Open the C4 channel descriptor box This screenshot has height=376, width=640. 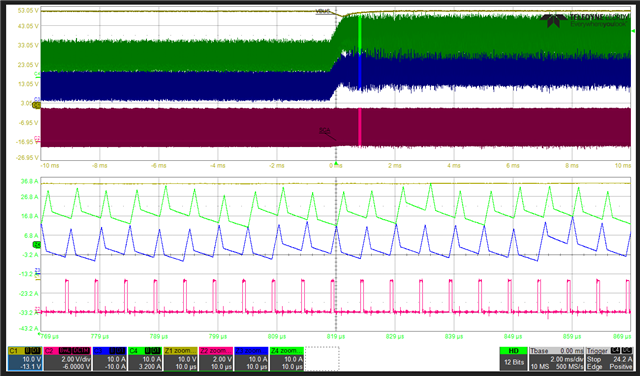[x=145, y=358]
